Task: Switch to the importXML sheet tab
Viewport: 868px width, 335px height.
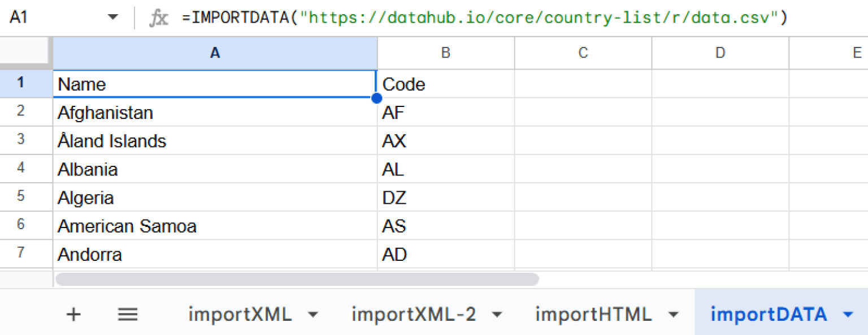Action: [240, 314]
